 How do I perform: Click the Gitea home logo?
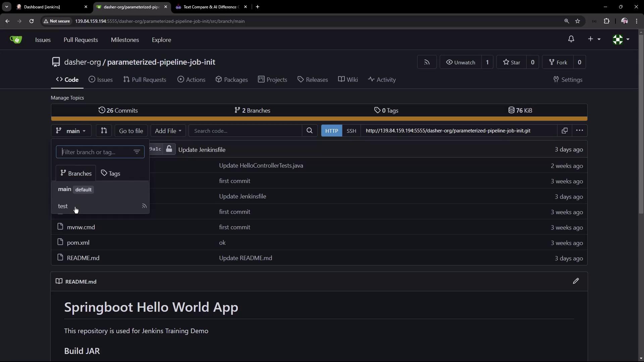pos(16,40)
